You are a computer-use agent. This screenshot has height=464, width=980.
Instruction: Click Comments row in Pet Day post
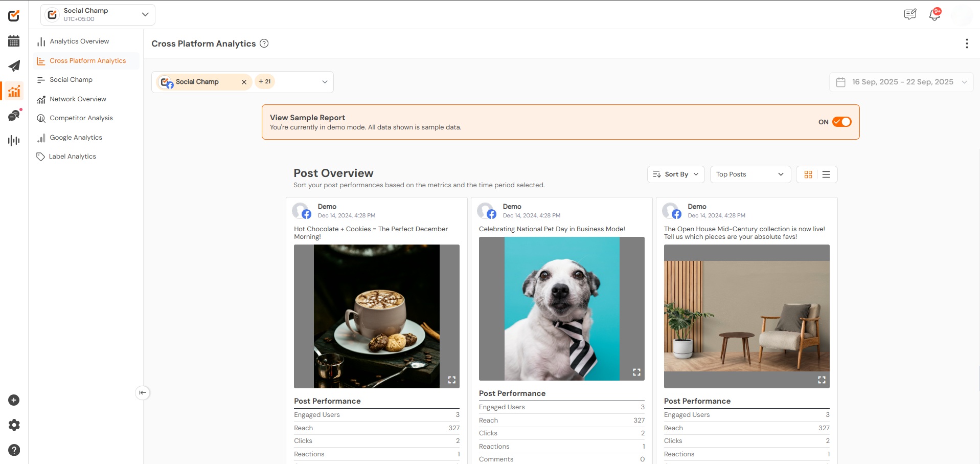point(562,459)
